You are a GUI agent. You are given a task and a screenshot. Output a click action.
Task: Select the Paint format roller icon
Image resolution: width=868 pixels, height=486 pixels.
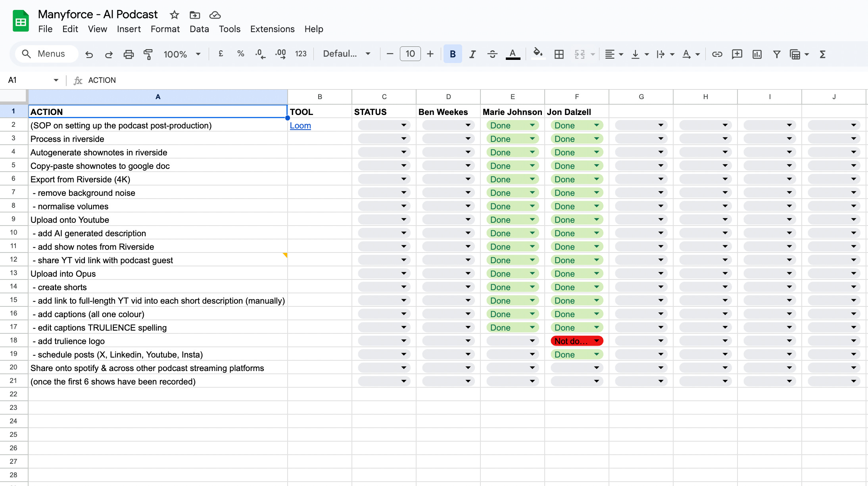(x=148, y=54)
